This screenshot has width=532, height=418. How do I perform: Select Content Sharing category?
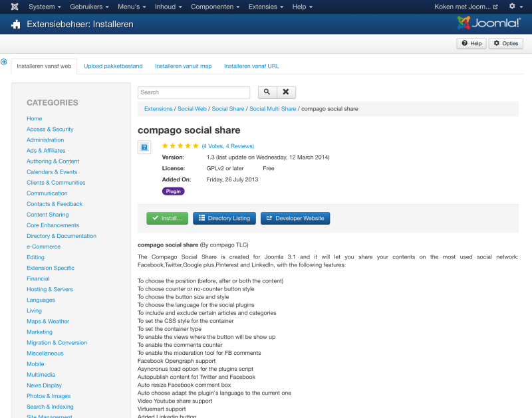(x=47, y=215)
